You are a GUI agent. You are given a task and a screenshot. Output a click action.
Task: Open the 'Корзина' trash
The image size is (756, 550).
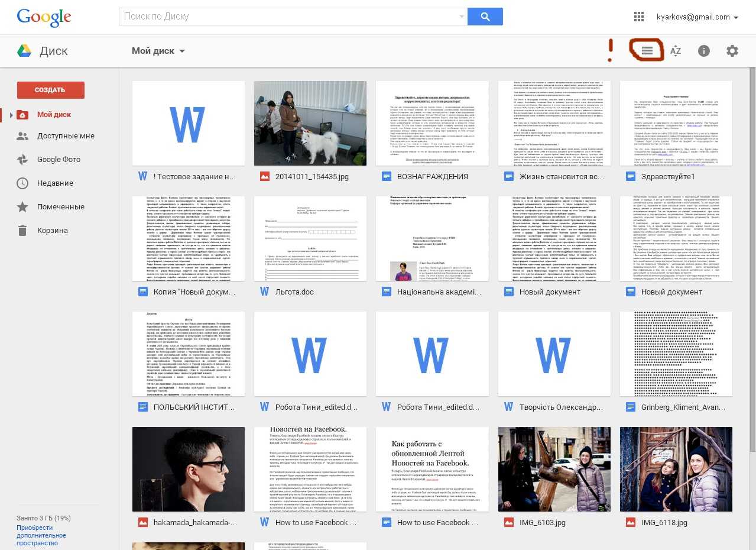point(52,231)
